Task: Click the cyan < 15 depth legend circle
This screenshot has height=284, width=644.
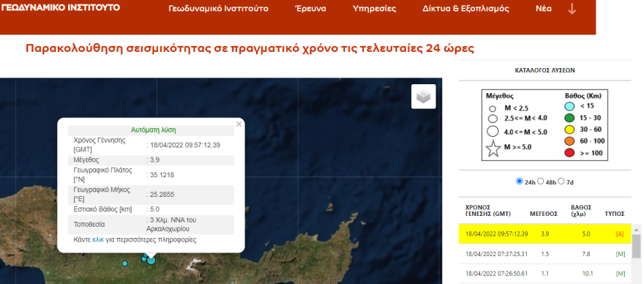Action: [x=570, y=106]
